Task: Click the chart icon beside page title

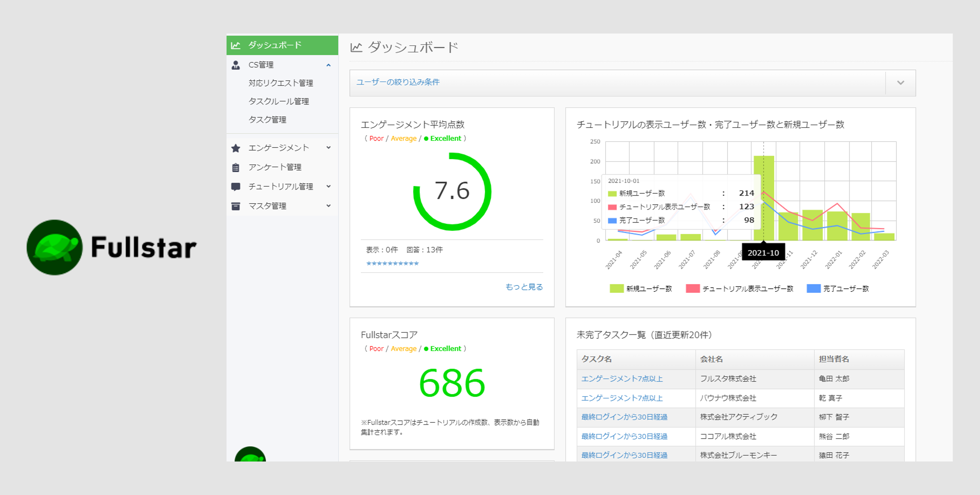Action: point(356,48)
